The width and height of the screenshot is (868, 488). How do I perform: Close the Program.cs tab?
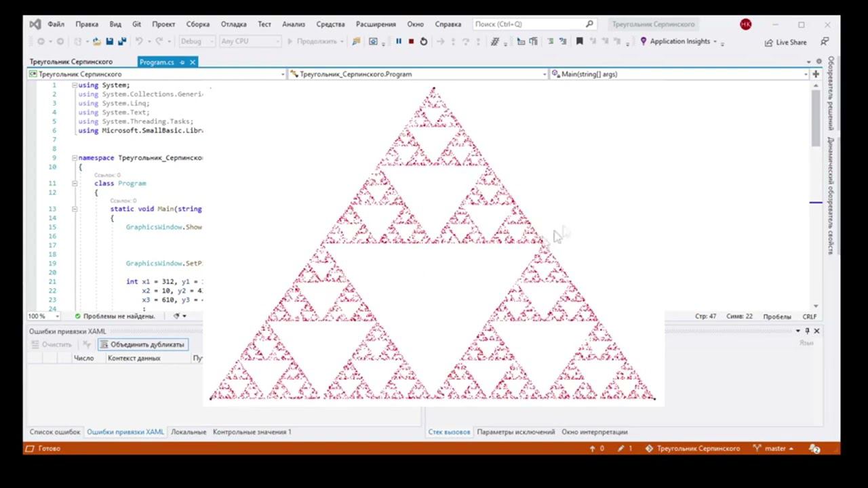(193, 62)
